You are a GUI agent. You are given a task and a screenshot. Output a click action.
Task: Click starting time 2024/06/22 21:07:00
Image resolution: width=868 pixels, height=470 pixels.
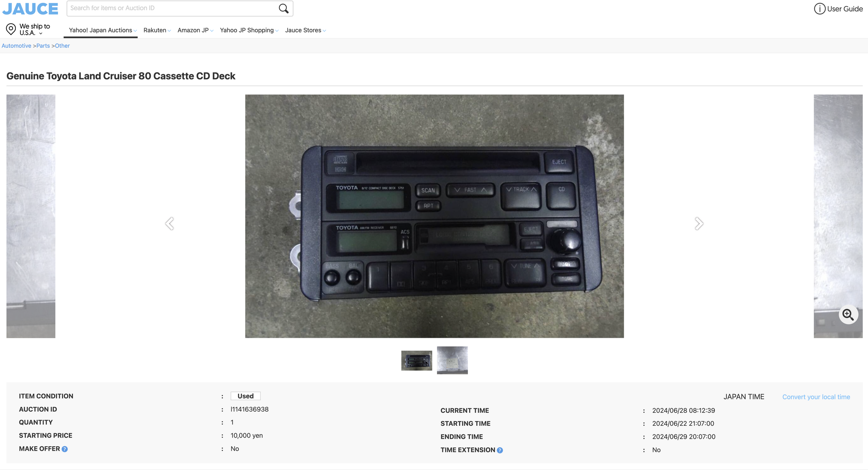(x=683, y=424)
